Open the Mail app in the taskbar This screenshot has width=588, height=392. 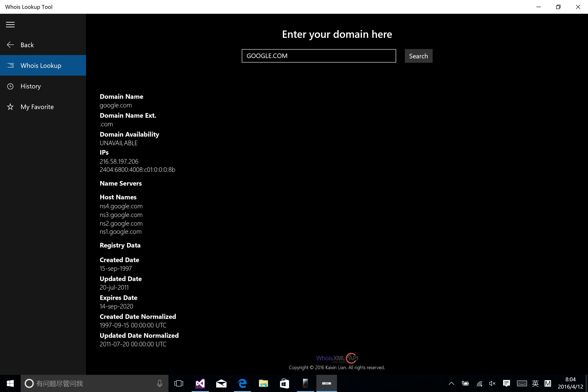click(221, 383)
